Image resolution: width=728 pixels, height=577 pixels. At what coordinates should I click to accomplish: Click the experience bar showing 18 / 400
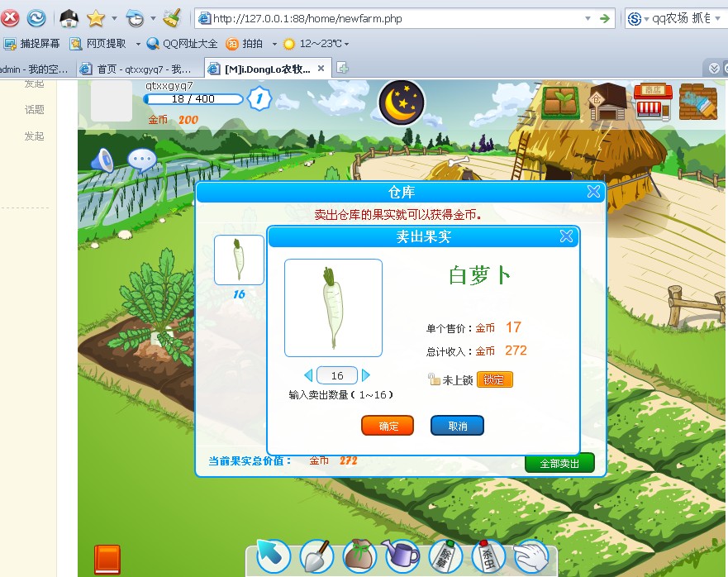coord(193,99)
